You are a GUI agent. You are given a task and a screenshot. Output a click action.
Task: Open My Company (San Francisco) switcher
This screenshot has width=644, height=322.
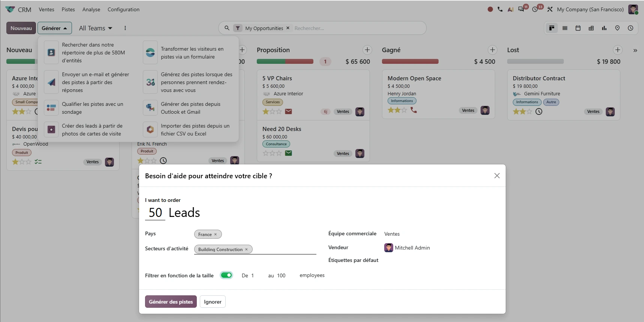[x=590, y=9]
